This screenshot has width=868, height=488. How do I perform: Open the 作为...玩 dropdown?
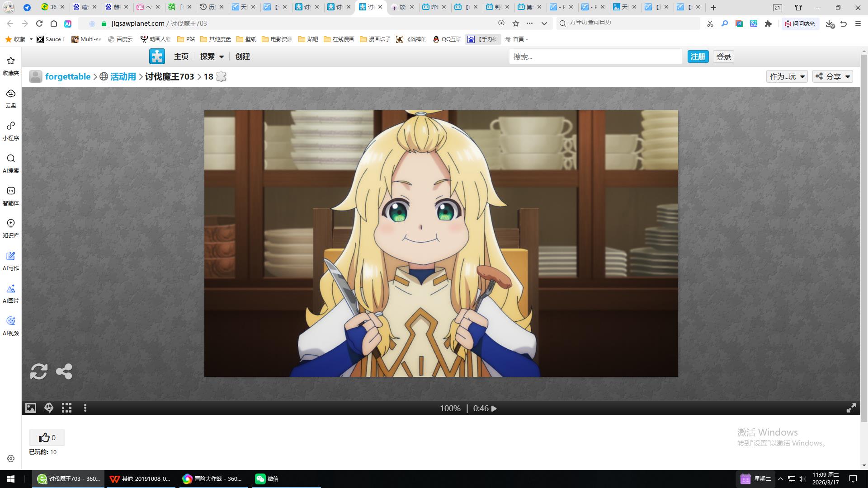click(787, 76)
